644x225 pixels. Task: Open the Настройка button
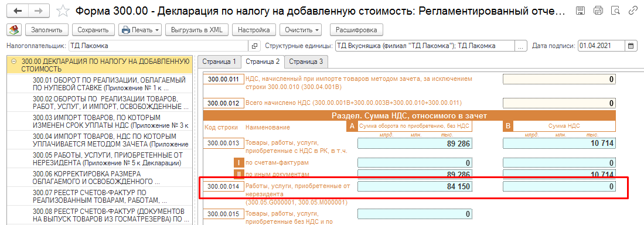(254, 29)
